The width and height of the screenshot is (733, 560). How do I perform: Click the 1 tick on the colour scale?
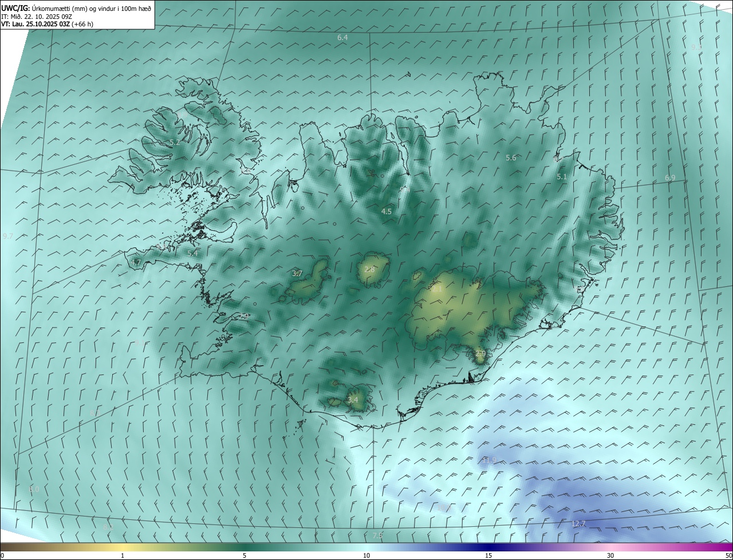123,555
